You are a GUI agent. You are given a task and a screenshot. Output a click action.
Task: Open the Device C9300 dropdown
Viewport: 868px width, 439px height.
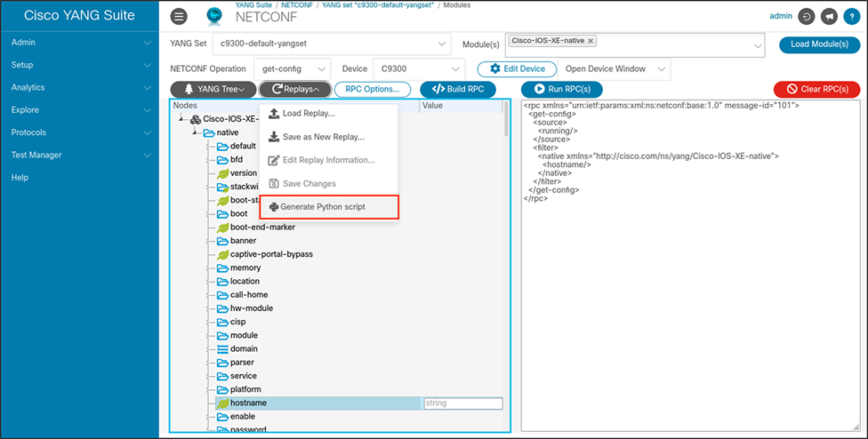(x=419, y=69)
